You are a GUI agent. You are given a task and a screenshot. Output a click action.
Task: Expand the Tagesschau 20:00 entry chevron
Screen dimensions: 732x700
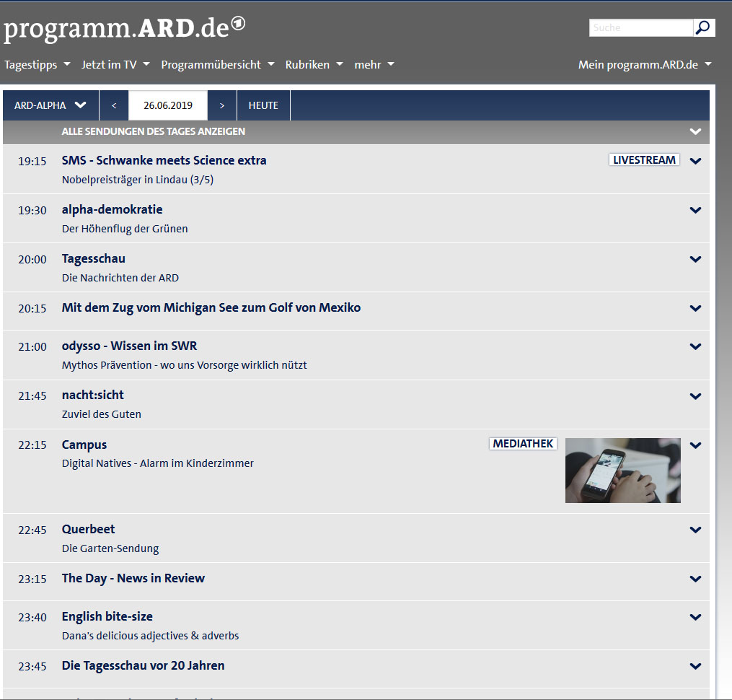(x=695, y=259)
